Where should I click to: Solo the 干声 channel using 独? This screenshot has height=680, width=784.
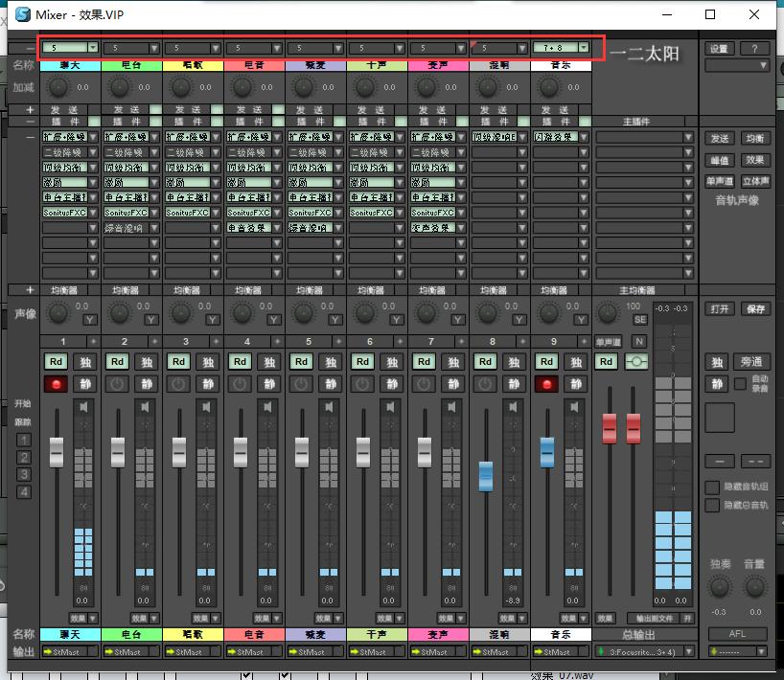click(392, 362)
